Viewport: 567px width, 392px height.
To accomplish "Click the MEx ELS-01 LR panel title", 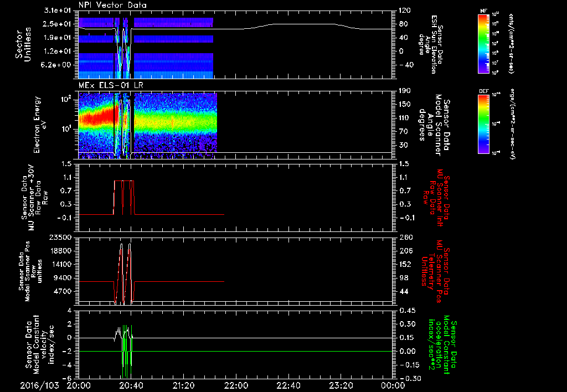I will [110, 86].
